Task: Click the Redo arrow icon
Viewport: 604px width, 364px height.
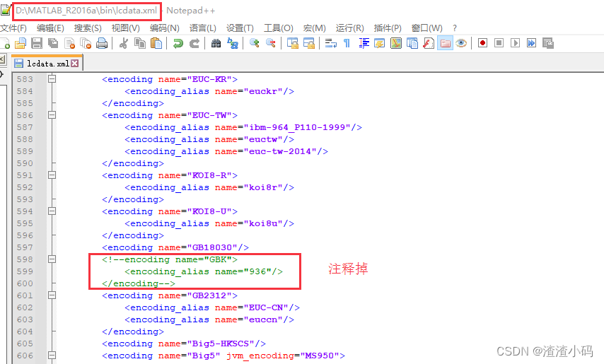Action: 194,43
